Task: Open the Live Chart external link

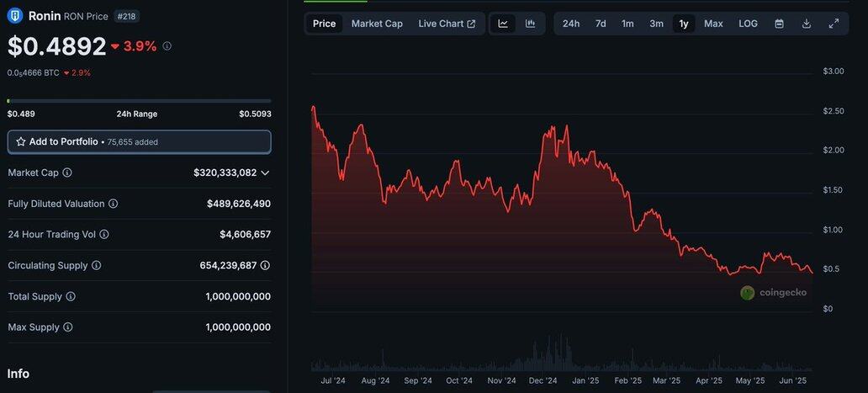Action: pyautogui.click(x=447, y=24)
